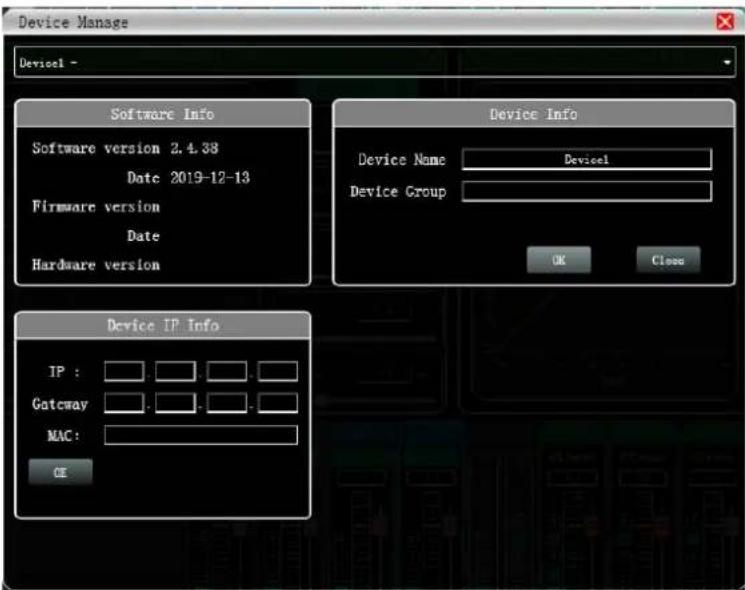Click the Firmware version label
Screen dimensions: 745x590
[96, 207]
